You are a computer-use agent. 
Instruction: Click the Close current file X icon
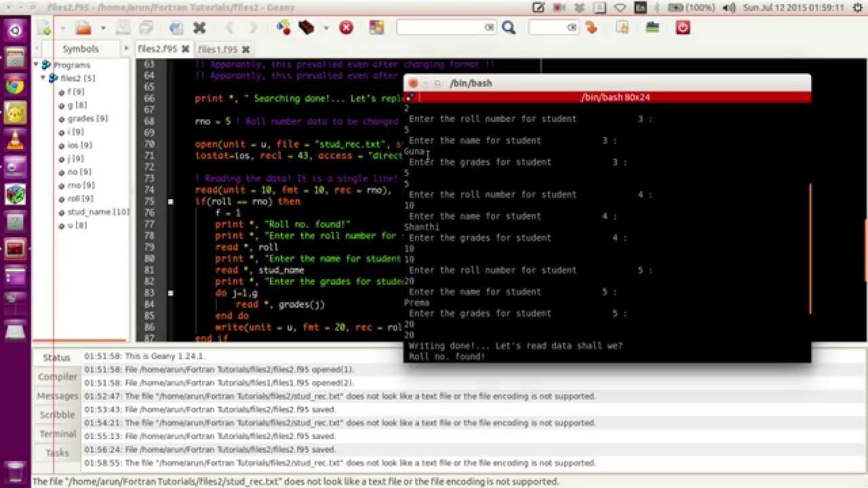(x=199, y=28)
